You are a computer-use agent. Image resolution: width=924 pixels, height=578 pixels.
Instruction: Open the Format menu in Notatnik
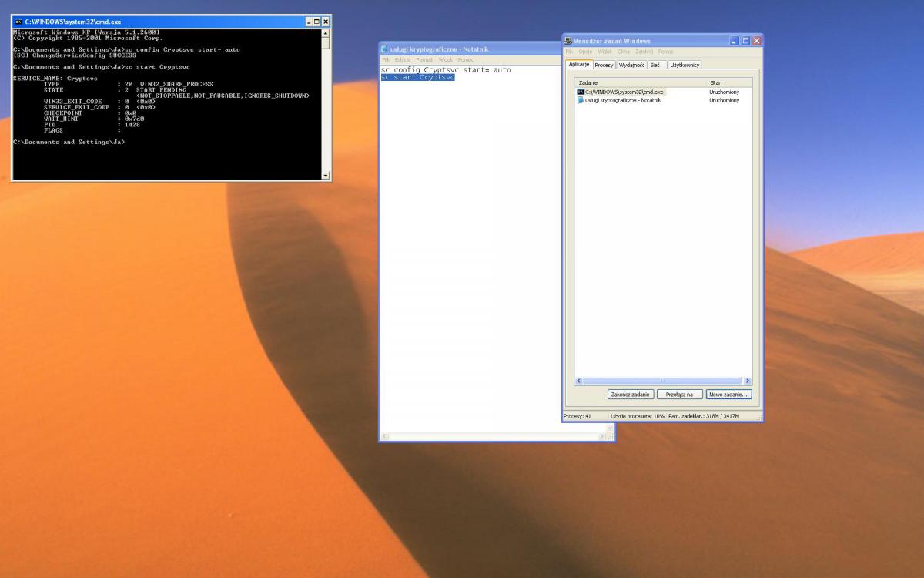[x=425, y=59]
